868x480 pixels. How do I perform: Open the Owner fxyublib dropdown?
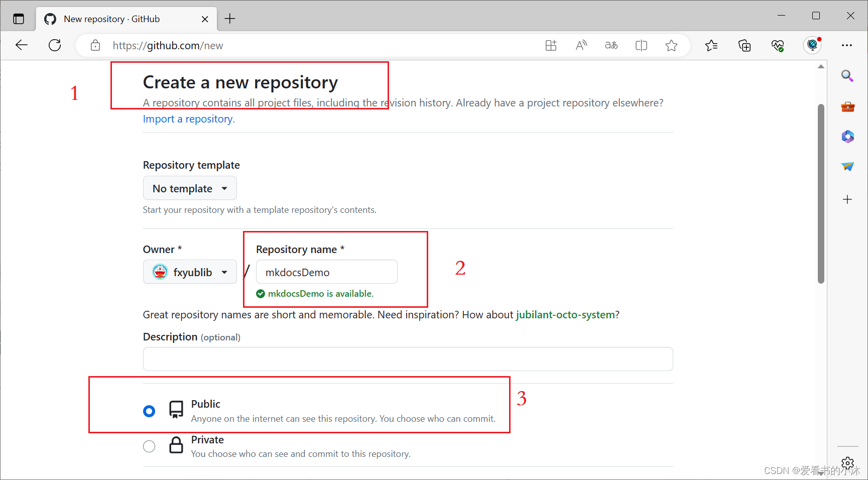190,272
